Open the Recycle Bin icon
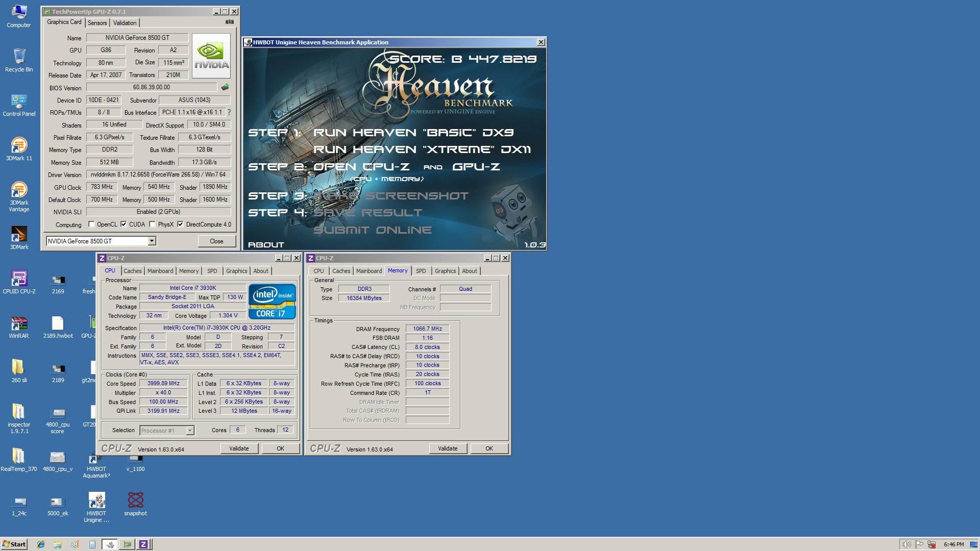Viewport: 980px width, 551px height. coord(19,60)
